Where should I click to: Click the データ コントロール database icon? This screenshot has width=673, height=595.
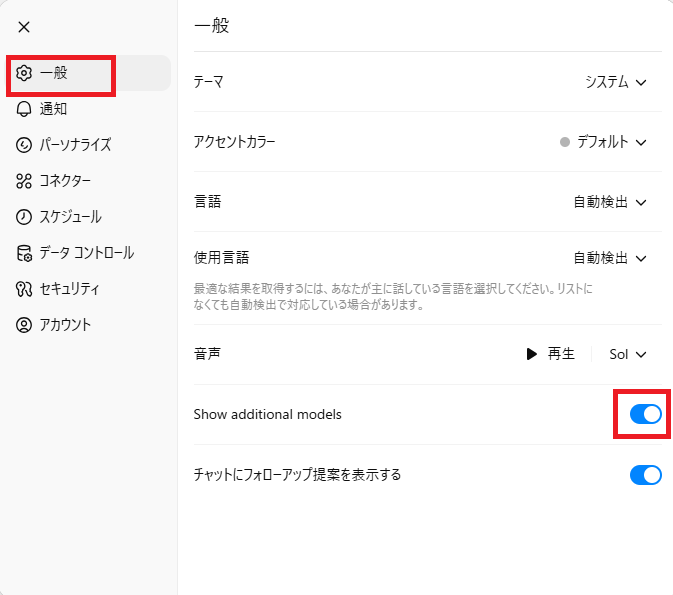(24, 253)
